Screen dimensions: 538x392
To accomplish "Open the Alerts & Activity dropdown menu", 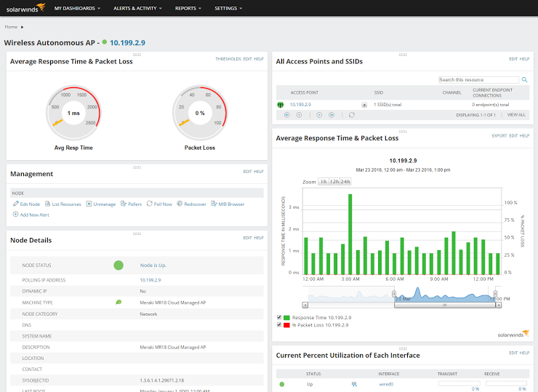I will [139, 8].
